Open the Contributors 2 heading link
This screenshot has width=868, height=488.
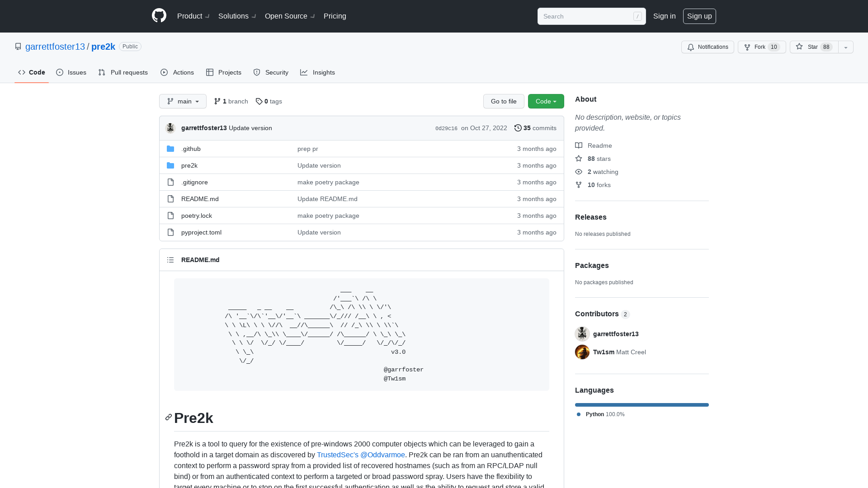[x=602, y=314]
